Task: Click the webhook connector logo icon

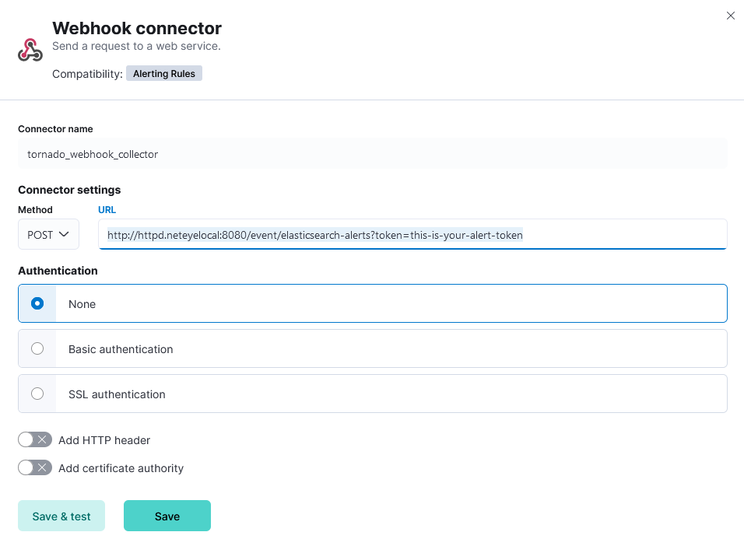Action: click(30, 50)
